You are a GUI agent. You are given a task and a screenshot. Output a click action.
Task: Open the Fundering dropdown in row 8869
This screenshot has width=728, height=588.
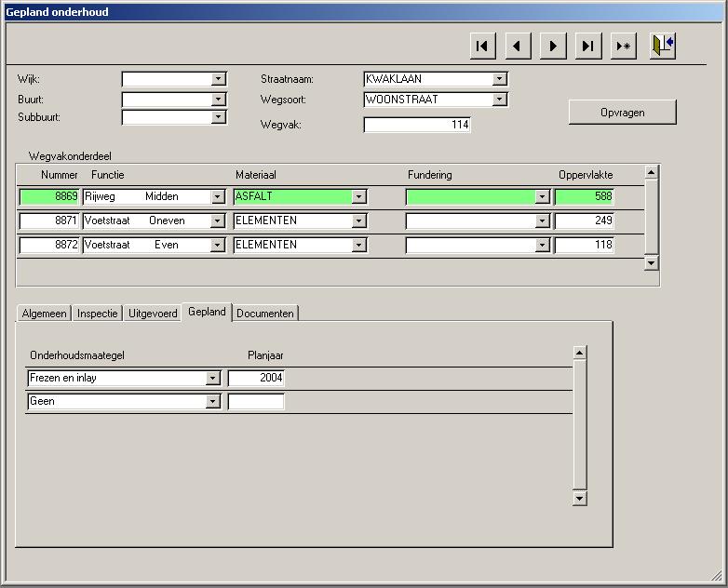click(x=542, y=196)
